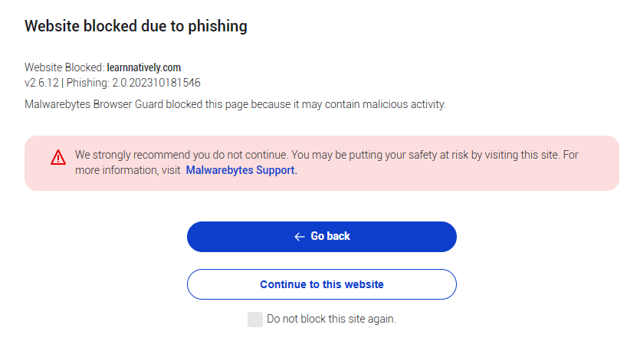Click the v2.6.12 version number
The image size is (640, 364).
(x=41, y=82)
